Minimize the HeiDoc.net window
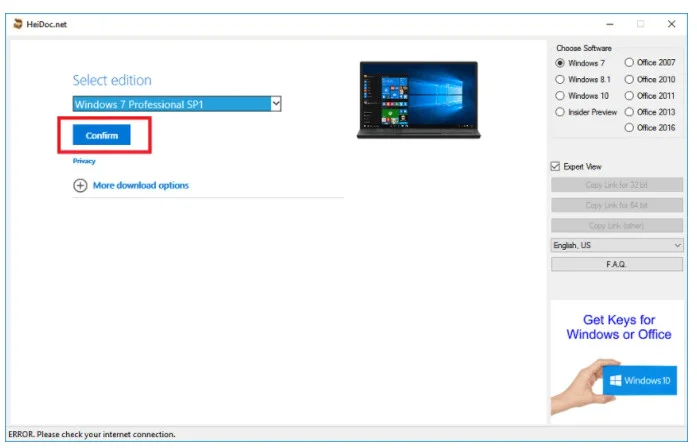This screenshot has width=697, height=448. tap(610, 24)
